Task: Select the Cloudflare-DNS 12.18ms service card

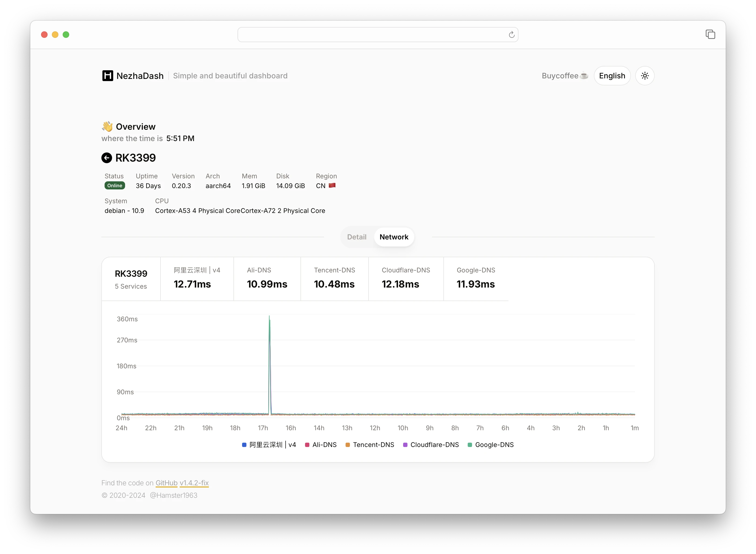Action: tap(406, 279)
